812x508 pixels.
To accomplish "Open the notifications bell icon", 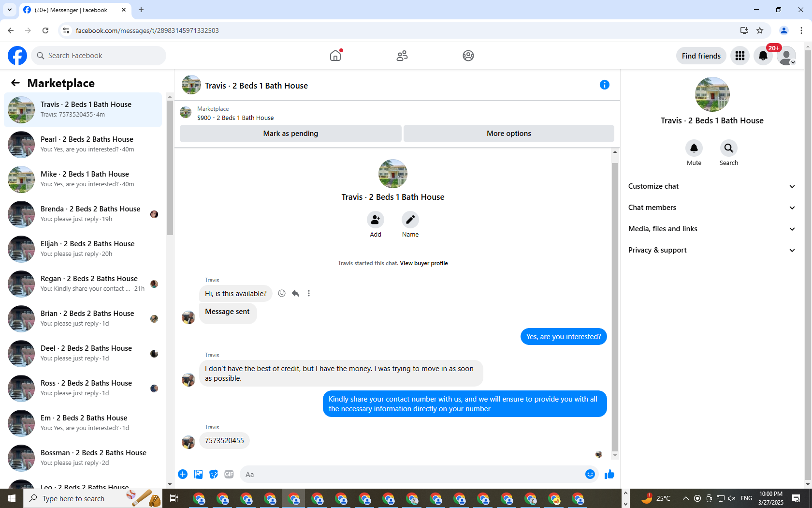I will (x=763, y=56).
